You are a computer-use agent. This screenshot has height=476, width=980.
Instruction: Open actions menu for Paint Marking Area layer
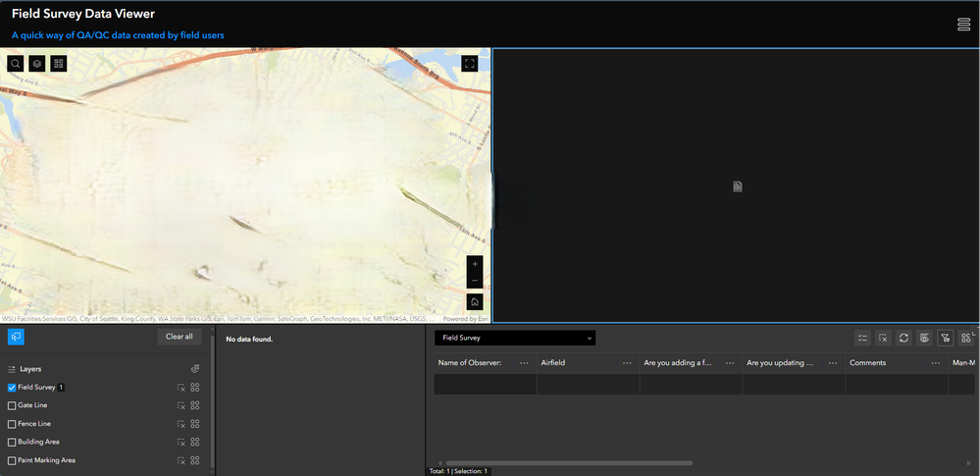(195, 460)
